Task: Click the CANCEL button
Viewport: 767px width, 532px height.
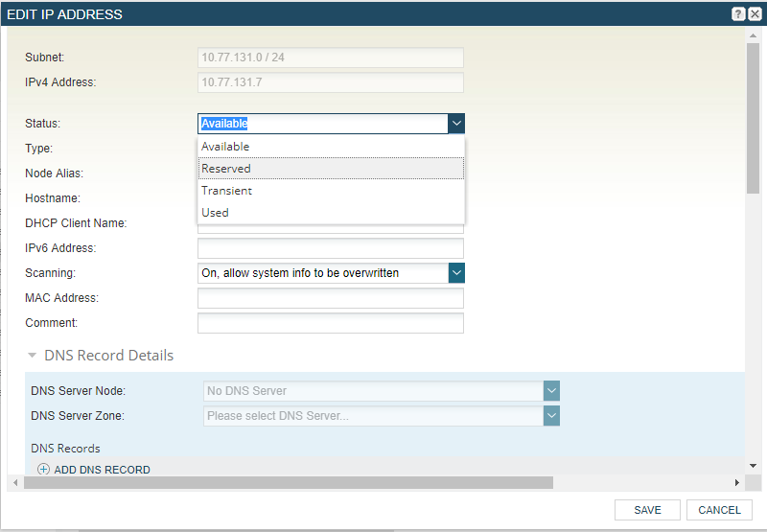Action: pyautogui.click(x=719, y=510)
